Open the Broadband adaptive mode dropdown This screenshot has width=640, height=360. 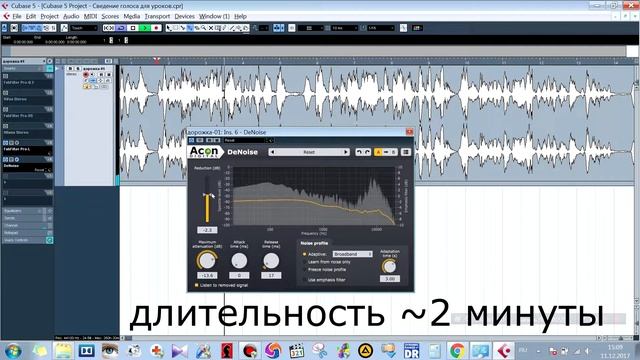point(353,254)
